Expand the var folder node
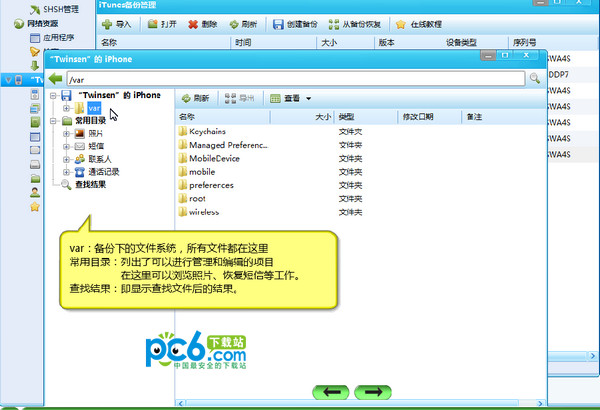Image resolution: width=600 pixels, height=410 pixels. tap(66, 108)
